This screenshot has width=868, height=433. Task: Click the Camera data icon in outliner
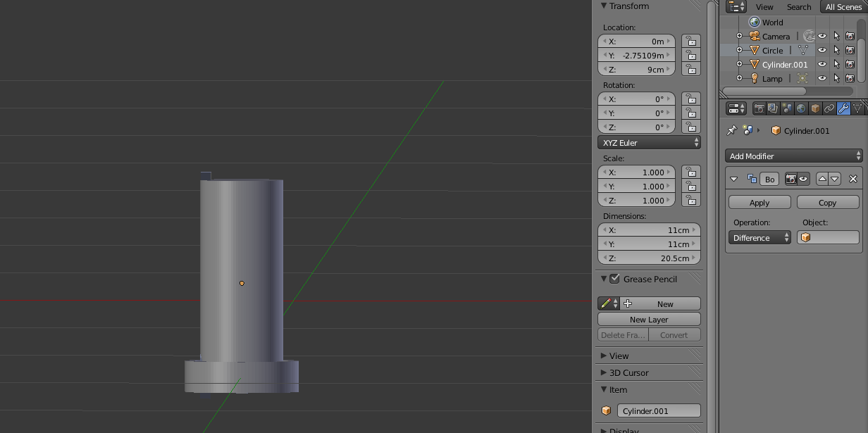click(x=809, y=36)
